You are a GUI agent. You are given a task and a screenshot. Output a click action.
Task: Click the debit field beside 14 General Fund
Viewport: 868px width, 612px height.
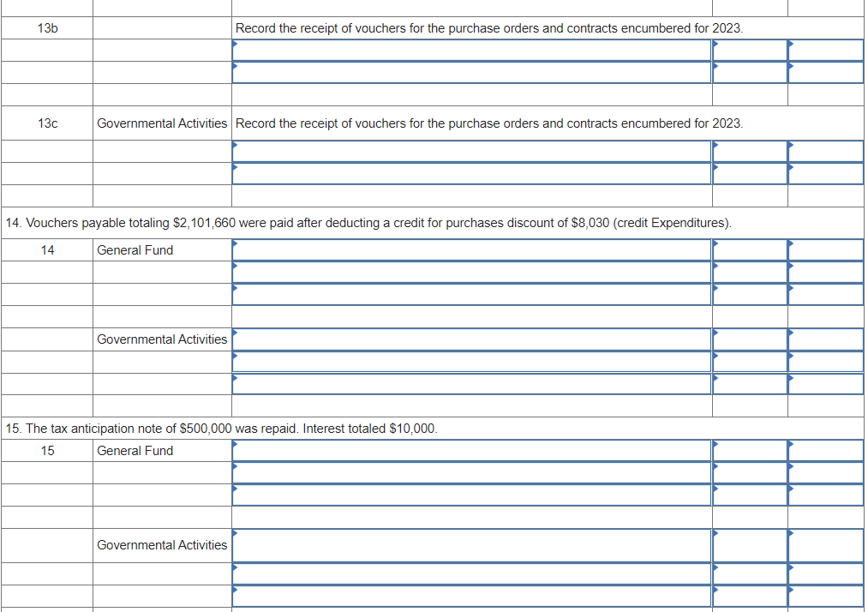(x=750, y=249)
